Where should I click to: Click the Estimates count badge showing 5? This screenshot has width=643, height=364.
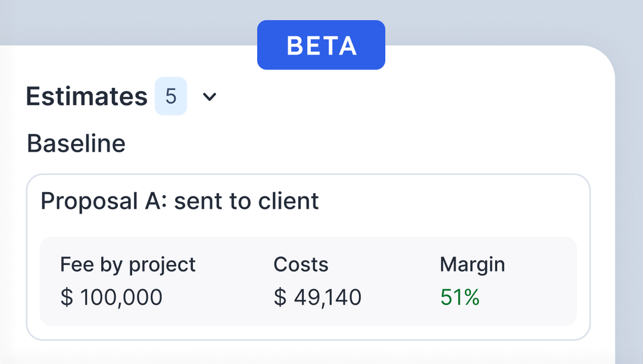pyautogui.click(x=171, y=96)
